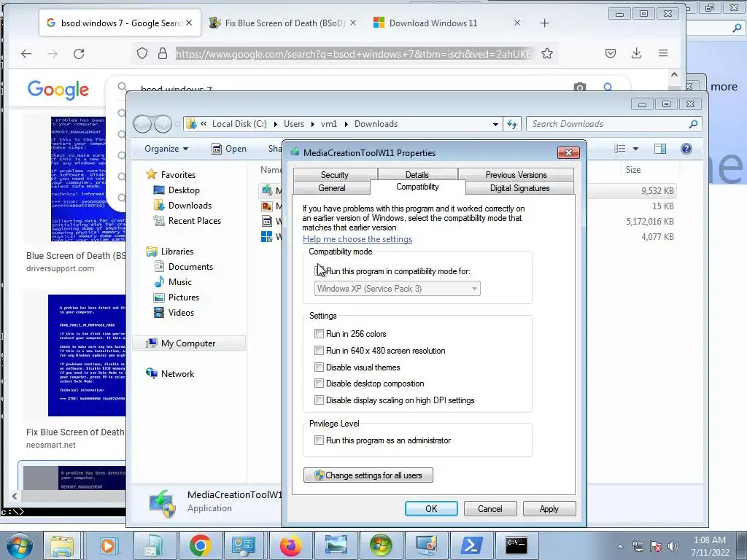Viewport: 747px width, 560px height.
Task: Open the Organize menu in Explorer
Action: (166, 149)
